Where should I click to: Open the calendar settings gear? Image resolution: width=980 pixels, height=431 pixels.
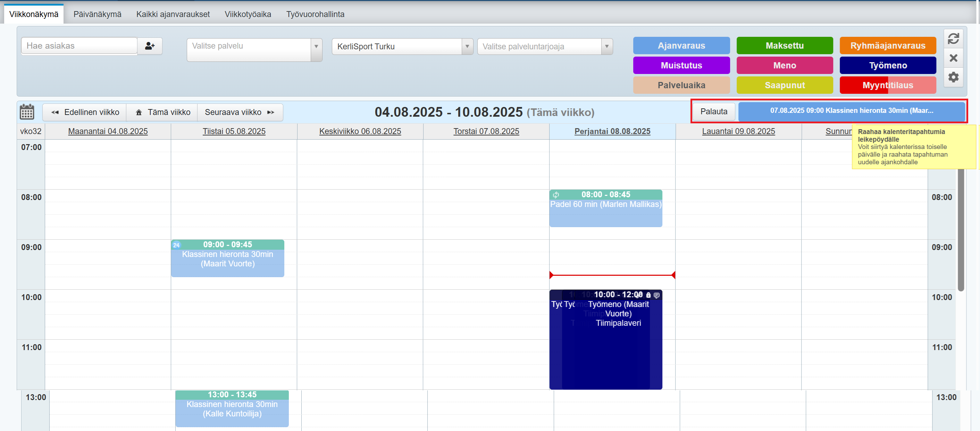click(x=953, y=77)
